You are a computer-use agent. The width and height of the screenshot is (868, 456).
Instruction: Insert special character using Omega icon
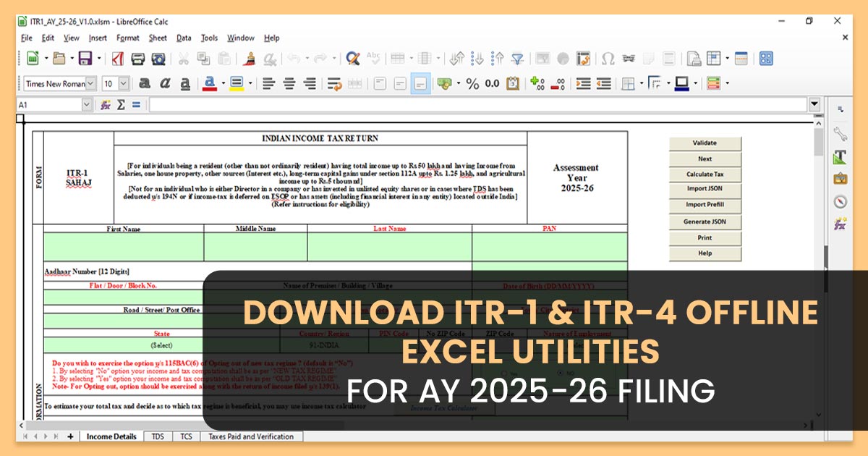(x=608, y=59)
